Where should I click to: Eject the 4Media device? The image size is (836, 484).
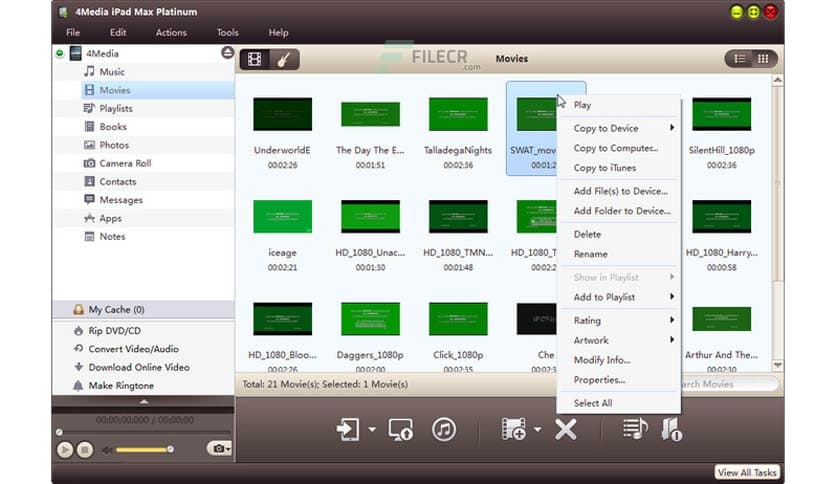227,52
